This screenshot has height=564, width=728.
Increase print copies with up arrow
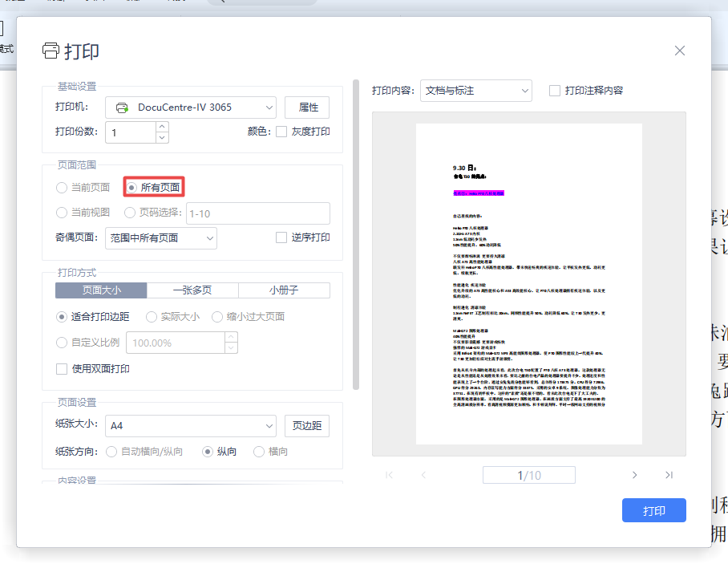click(x=162, y=127)
